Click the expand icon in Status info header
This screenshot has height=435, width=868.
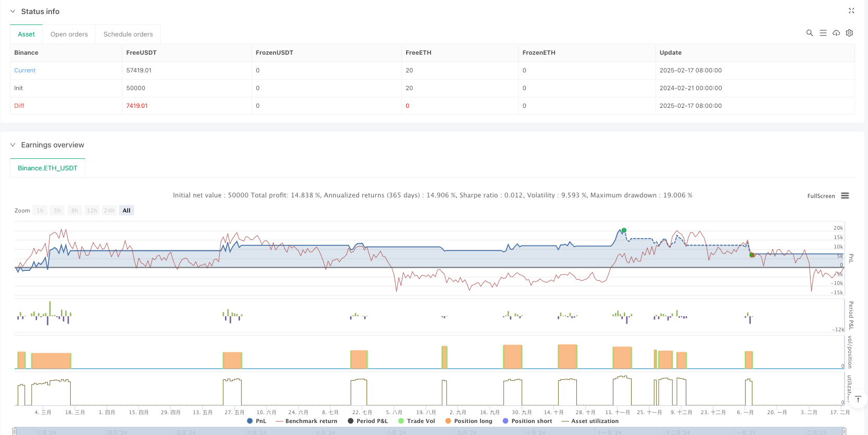pos(851,11)
